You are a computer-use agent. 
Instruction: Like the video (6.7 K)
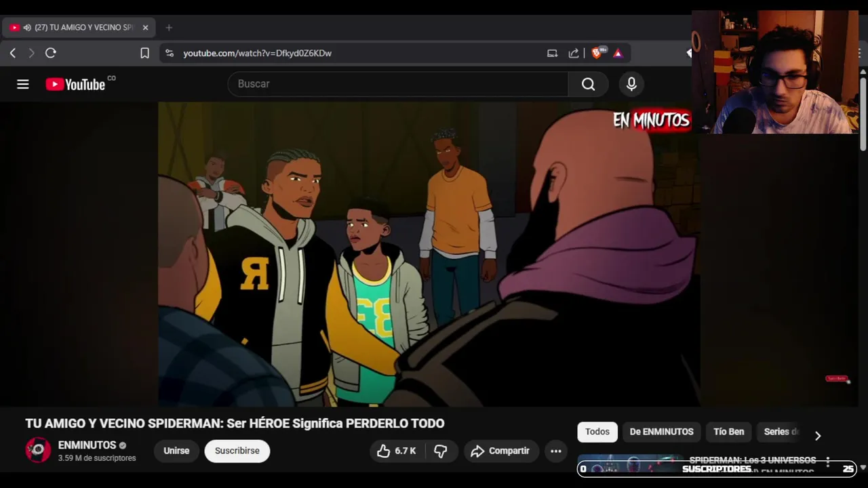[396, 451]
